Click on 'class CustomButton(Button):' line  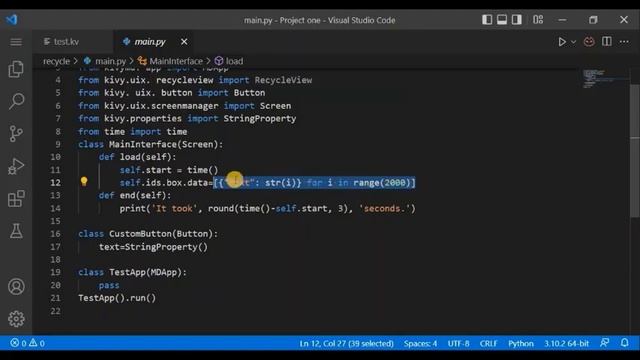point(148,234)
